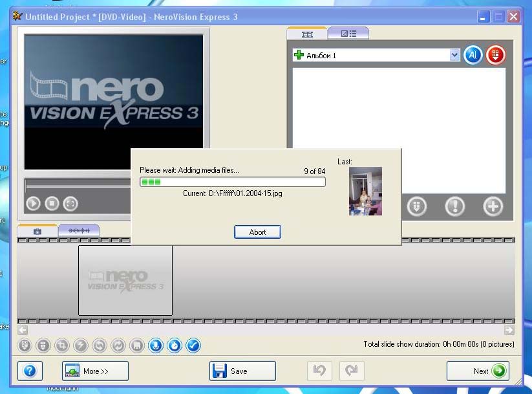Click the grey floppy disk icon in the slideshow toolbar

click(137, 345)
